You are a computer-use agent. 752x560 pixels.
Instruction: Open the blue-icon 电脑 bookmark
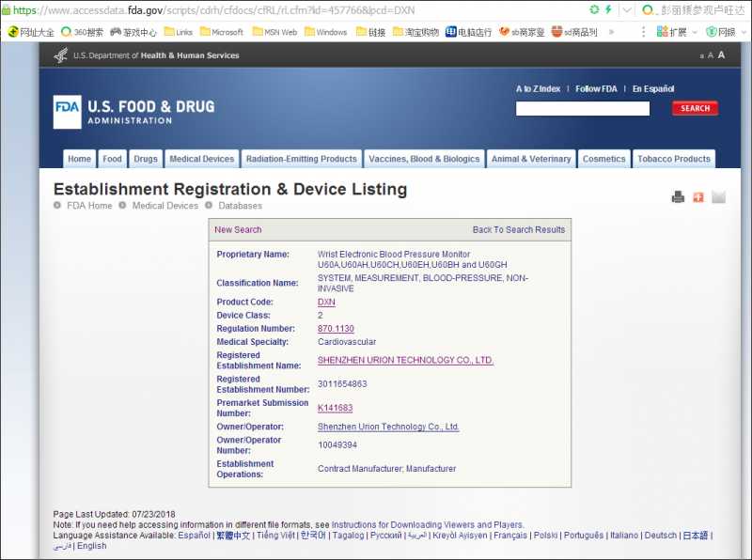coord(468,32)
